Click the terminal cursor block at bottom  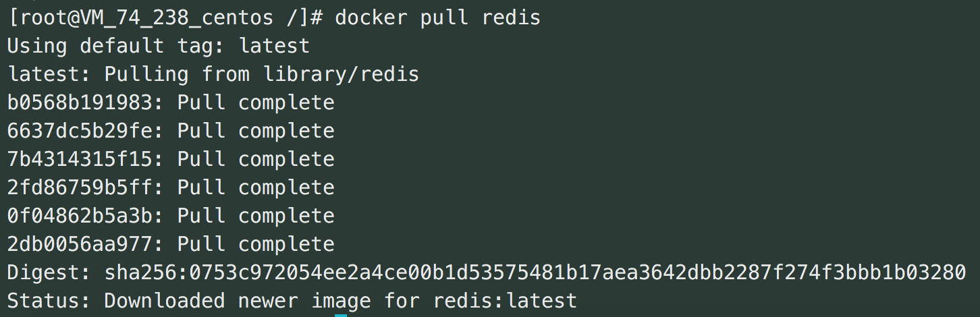[341, 315]
